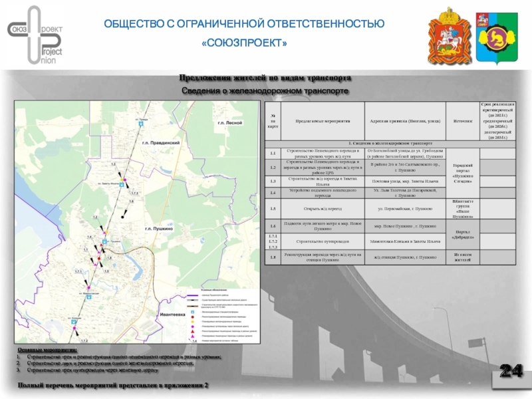Viewport: 532px width, 399px height.
Task: Click the slide number 24
Action: point(511,371)
